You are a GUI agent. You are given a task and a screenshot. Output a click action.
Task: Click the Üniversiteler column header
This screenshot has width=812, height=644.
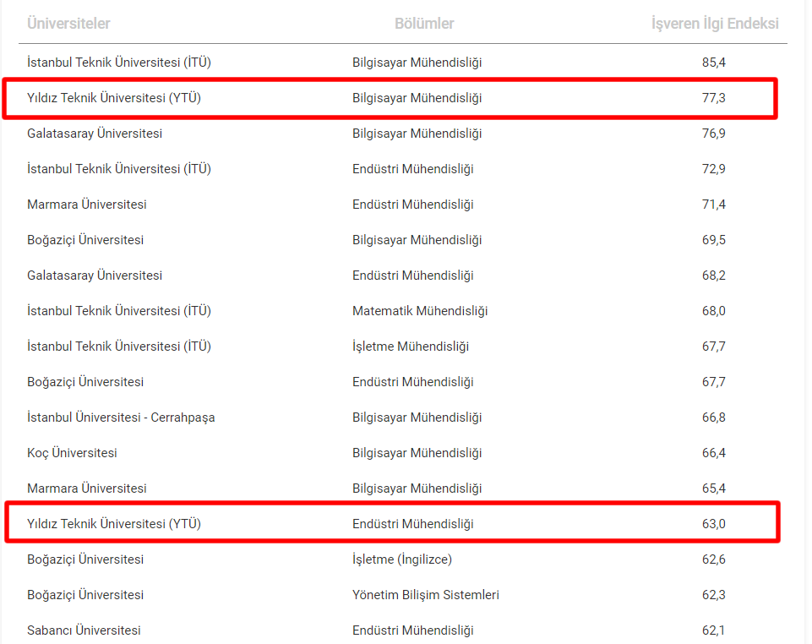point(68,24)
